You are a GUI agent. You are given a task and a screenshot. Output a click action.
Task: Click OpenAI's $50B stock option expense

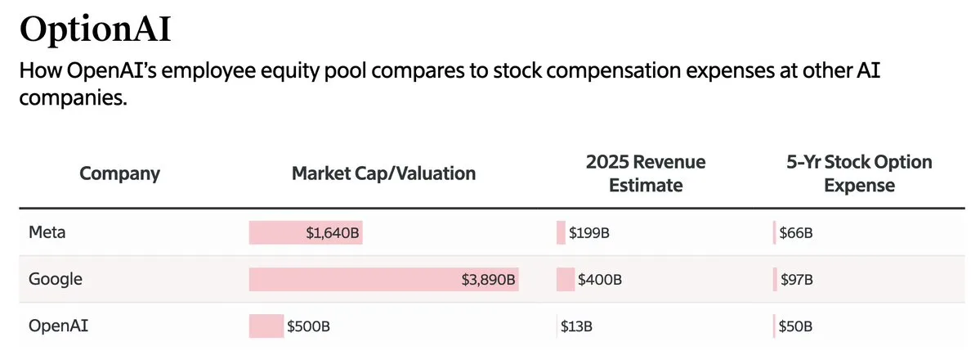pyautogui.click(x=795, y=326)
